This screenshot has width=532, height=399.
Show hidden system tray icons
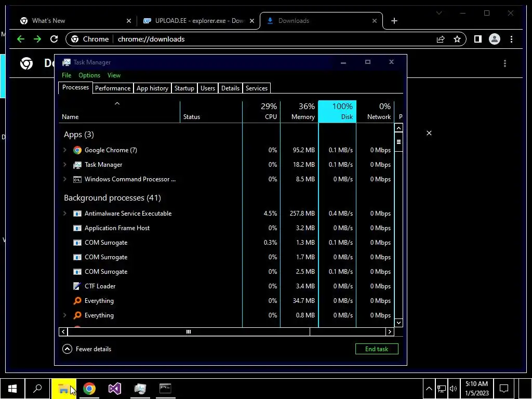(429, 389)
